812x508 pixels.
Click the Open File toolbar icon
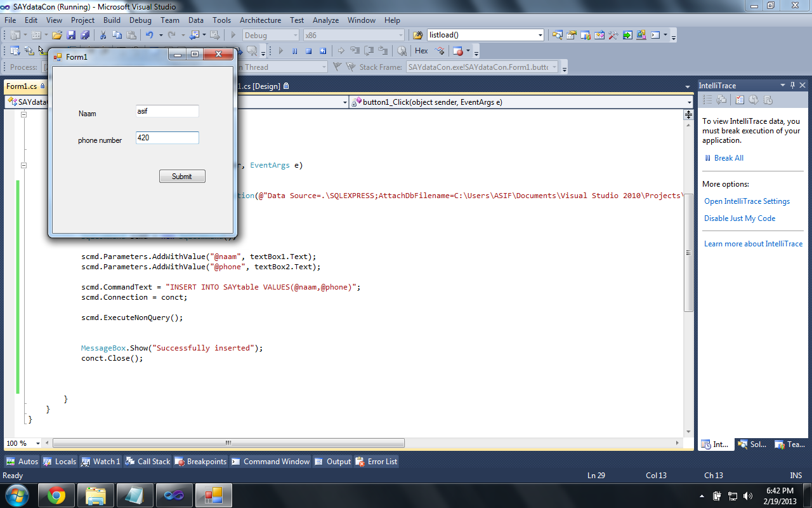point(57,36)
